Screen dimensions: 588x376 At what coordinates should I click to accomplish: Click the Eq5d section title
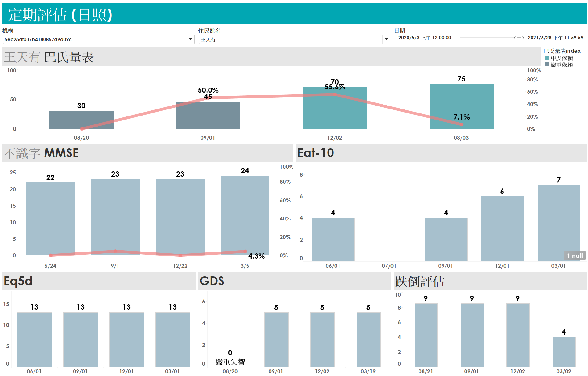click(x=18, y=281)
